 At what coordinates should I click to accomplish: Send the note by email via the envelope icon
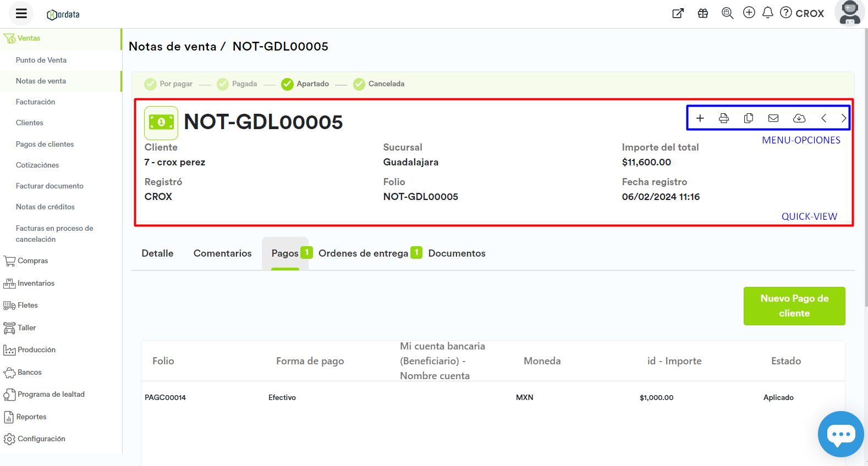click(773, 118)
